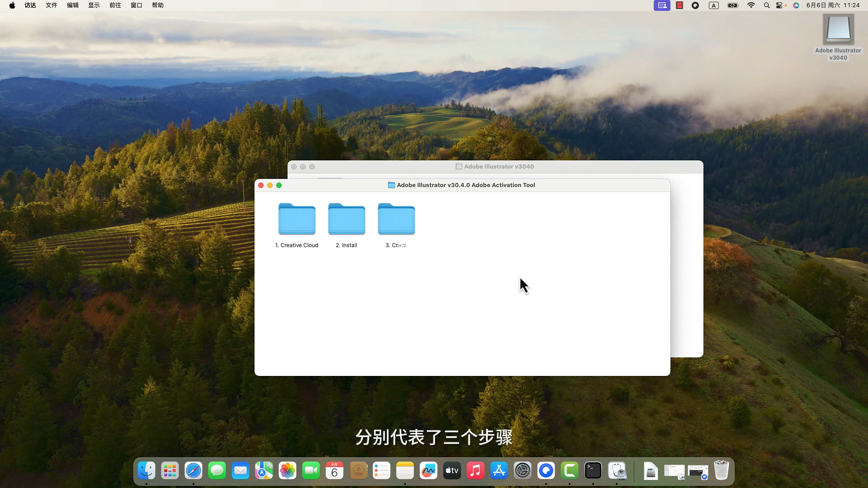Zoom the Adobe Activation Tool window
The image size is (868, 488).
pyautogui.click(x=279, y=185)
